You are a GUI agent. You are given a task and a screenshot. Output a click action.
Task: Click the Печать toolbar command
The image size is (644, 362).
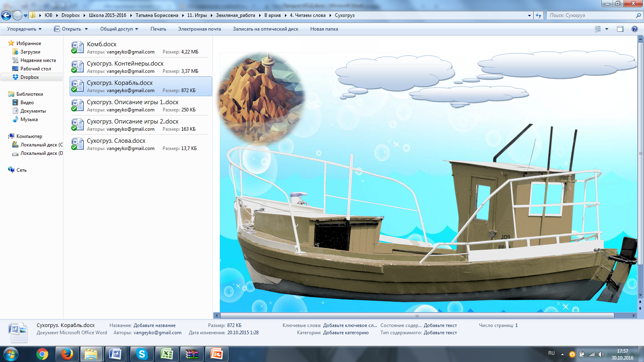158,29
